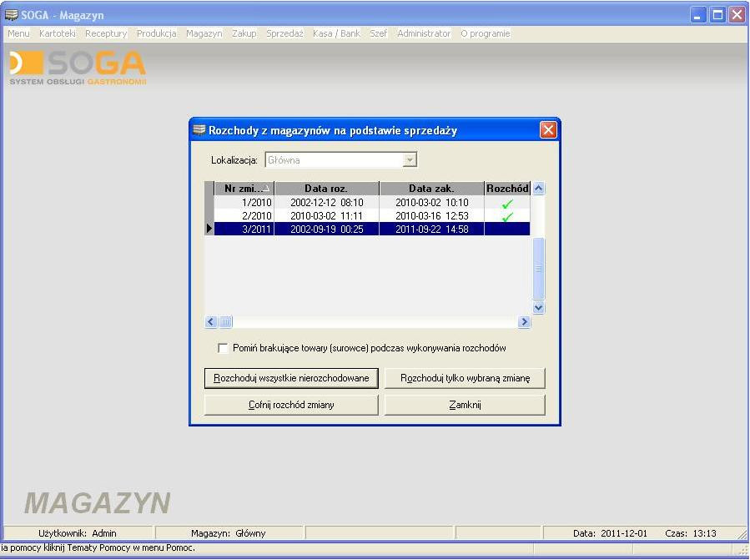Image resolution: width=750 pixels, height=560 pixels.
Task: Click end date 2011-09-22 14:58
Action: coord(432,230)
